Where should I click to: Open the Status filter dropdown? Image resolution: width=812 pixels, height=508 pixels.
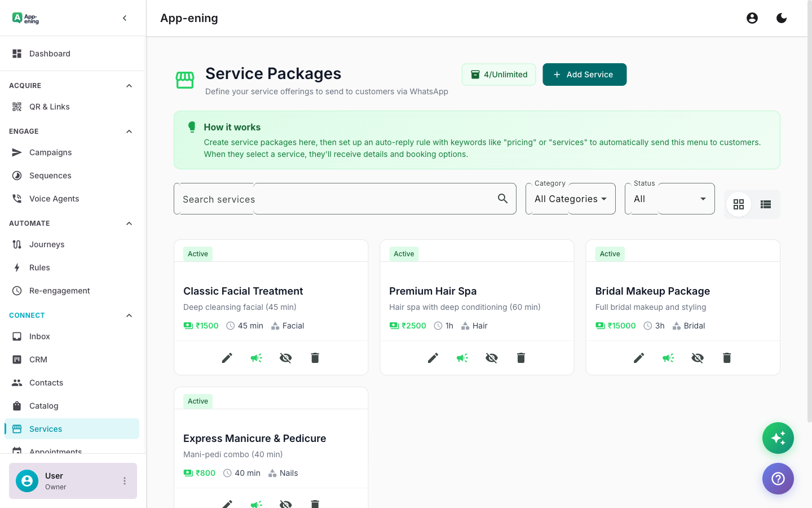pos(669,199)
